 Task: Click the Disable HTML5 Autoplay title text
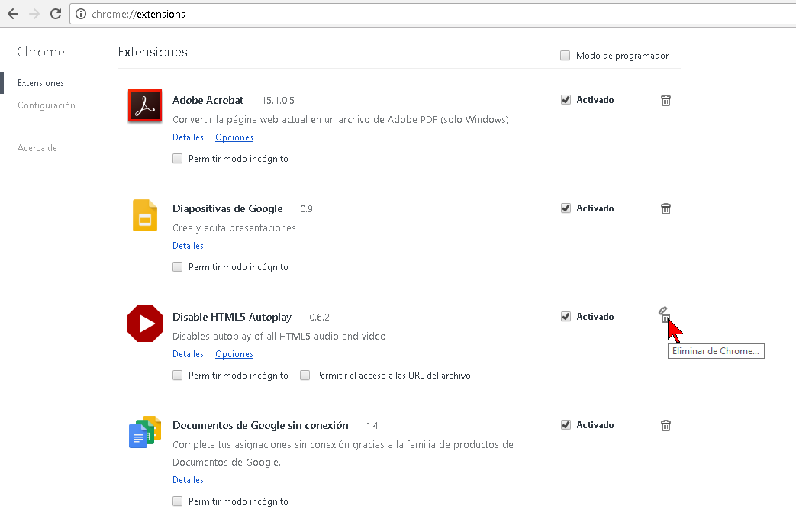point(232,317)
